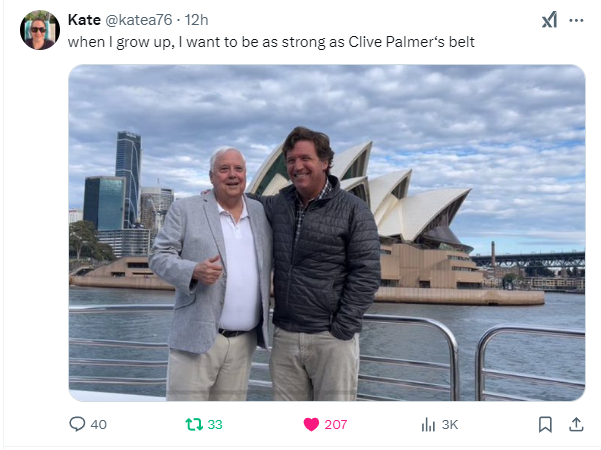Open view analytics bar chart icon

(x=428, y=424)
